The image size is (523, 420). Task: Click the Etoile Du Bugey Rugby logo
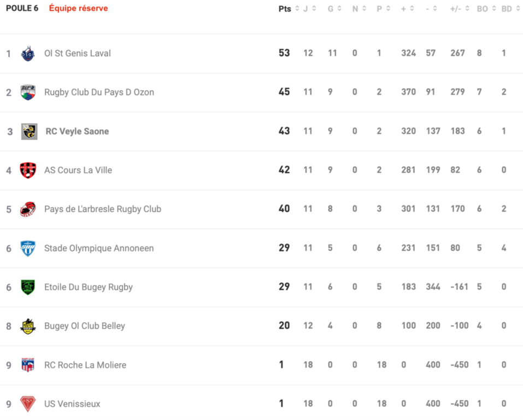(x=28, y=287)
